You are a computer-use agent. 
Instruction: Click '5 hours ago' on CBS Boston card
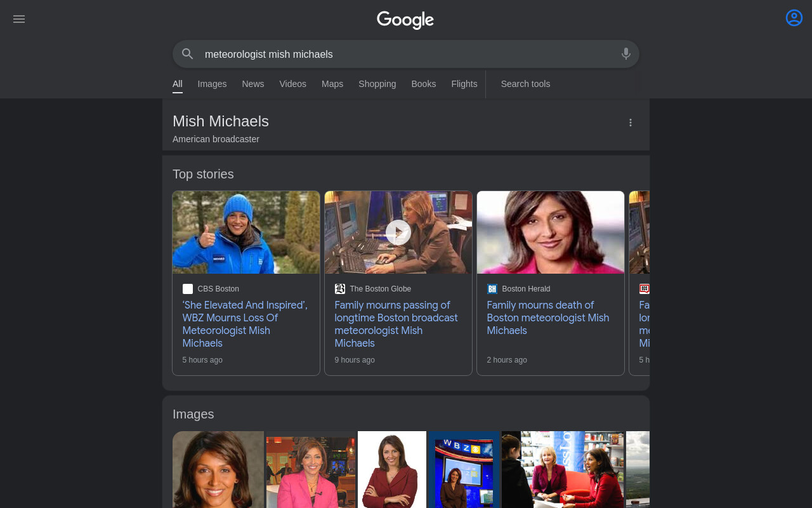[x=202, y=360]
